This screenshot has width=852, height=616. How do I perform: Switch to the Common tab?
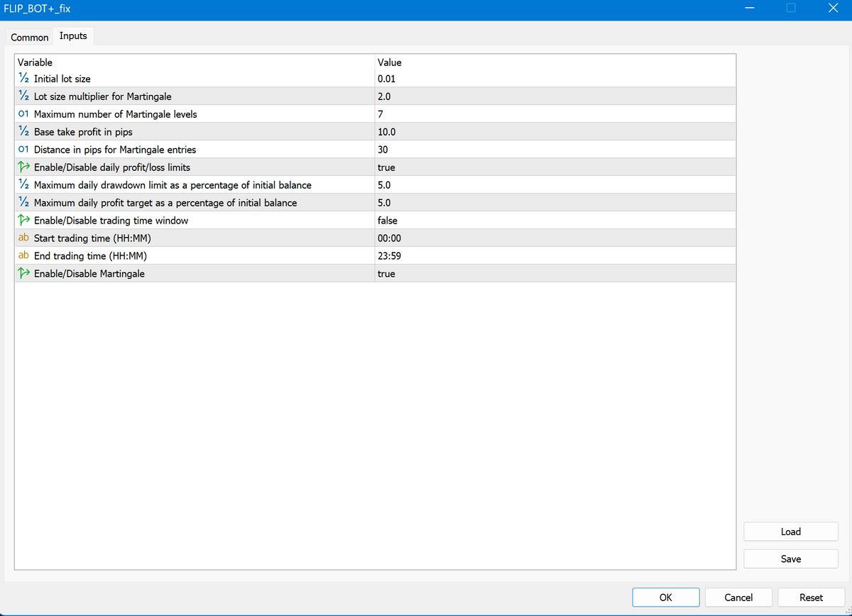(30, 37)
